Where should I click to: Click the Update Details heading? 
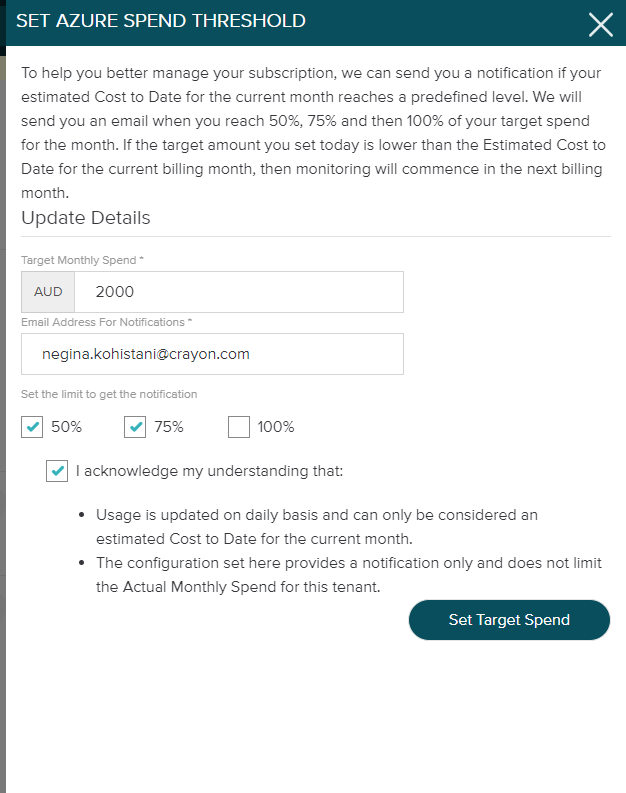click(86, 218)
